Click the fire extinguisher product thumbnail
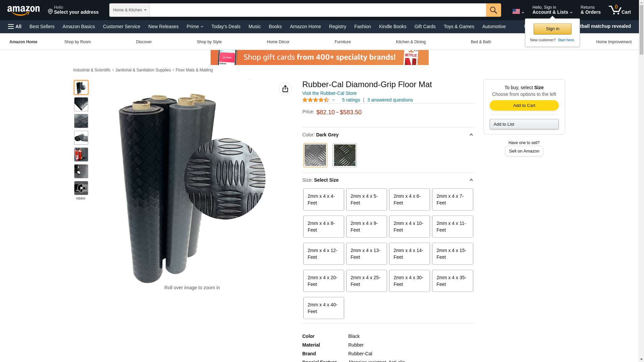The height and width of the screenshot is (362, 644). (x=81, y=155)
